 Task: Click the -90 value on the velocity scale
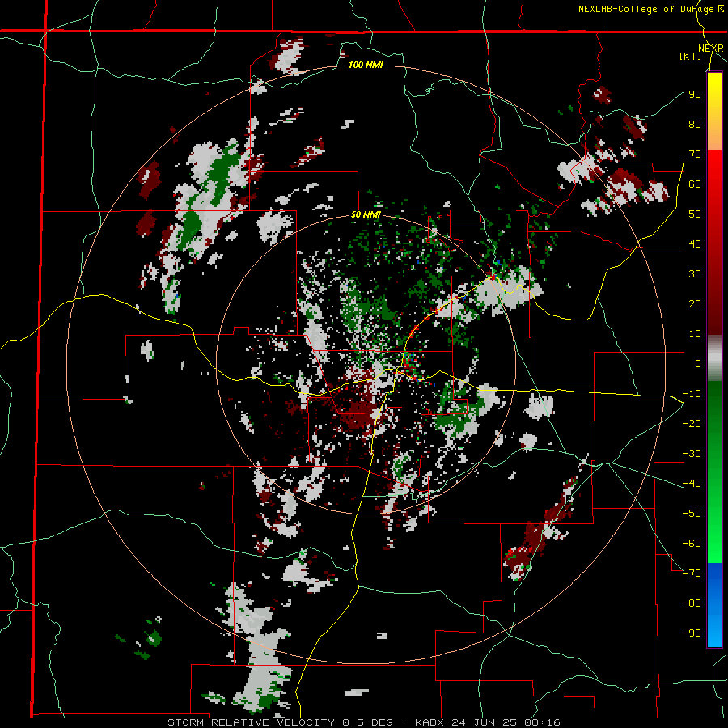(692, 633)
